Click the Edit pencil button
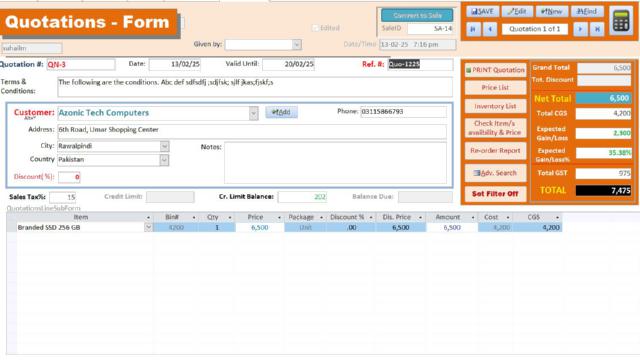This screenshot has height=360, width=640. [517, 11]
